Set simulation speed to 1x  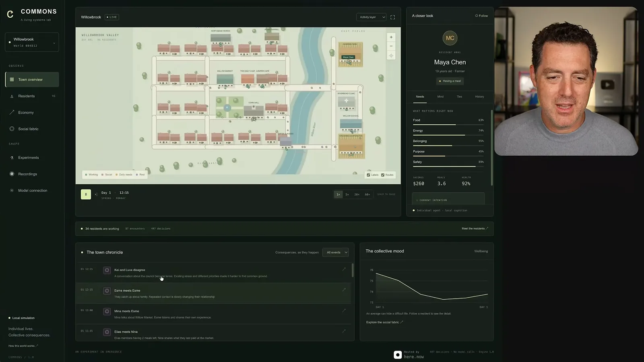[338, 194]
